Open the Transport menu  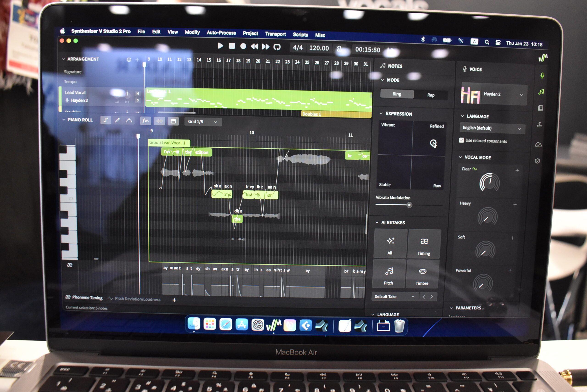tap(275, 34)
